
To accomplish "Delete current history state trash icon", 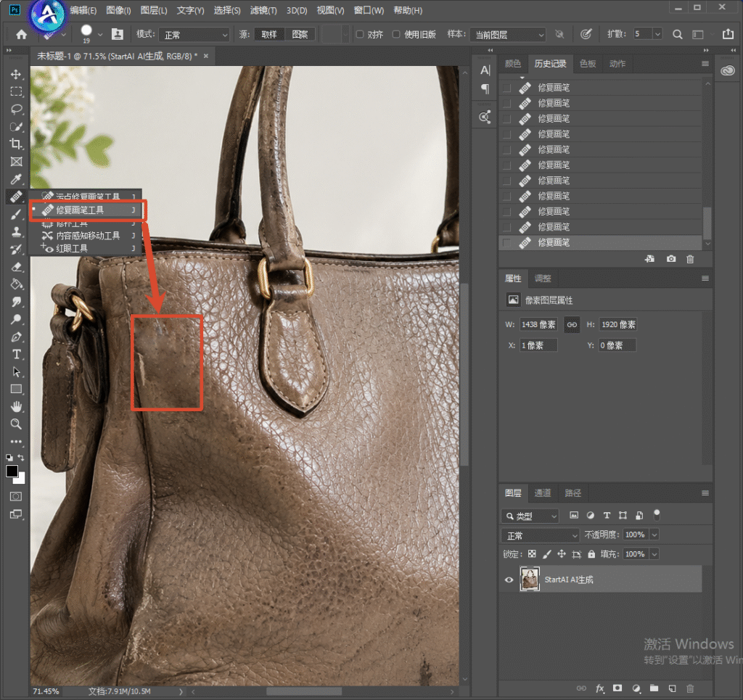I will [x=690, y=258].
